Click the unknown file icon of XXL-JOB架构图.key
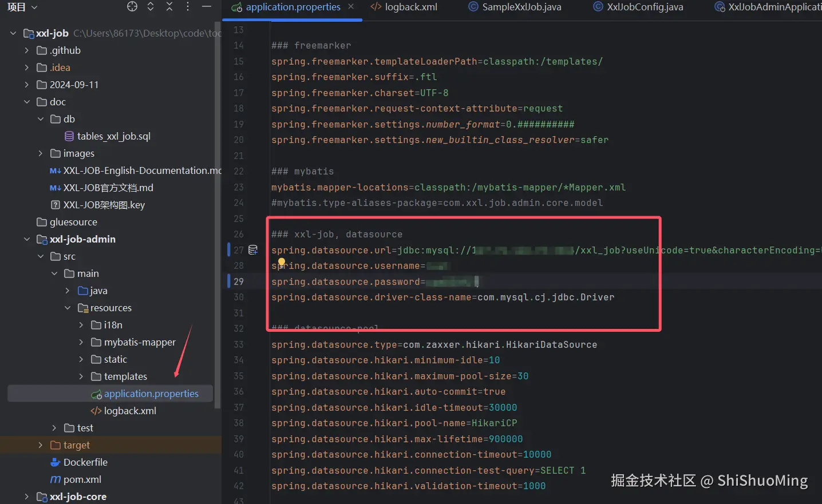The image size is (822, 504). (56, 205)
